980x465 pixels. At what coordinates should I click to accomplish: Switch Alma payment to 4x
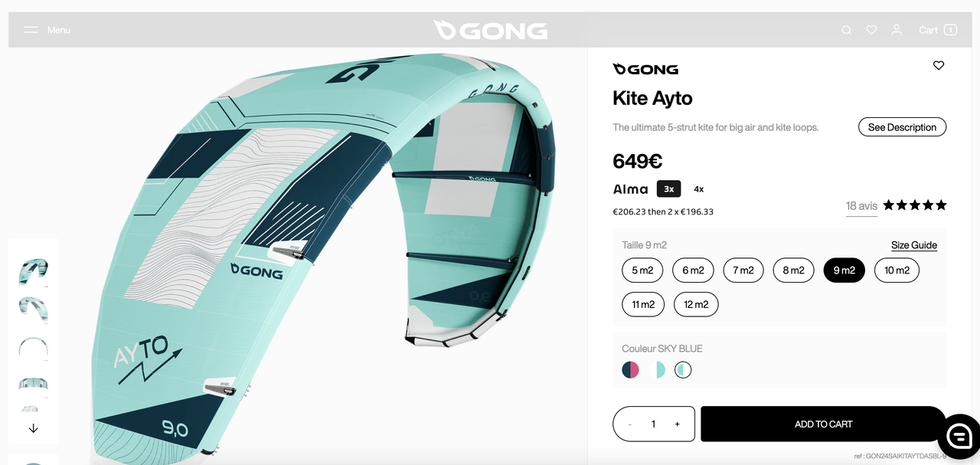(x=698, y=189)
